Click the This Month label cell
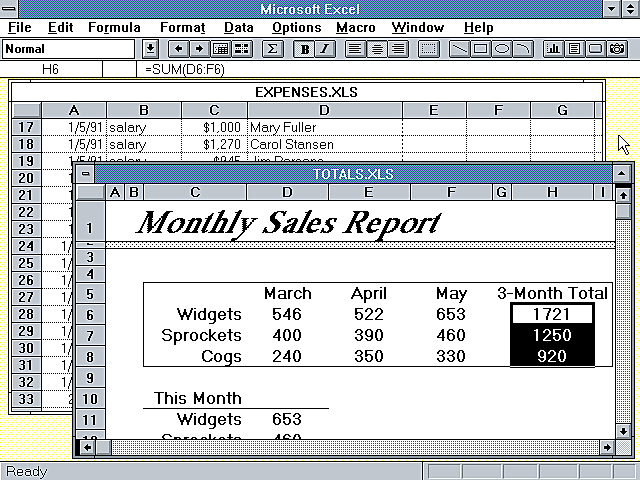This screenshot has width=640, height=480. (x=198, y=398)
